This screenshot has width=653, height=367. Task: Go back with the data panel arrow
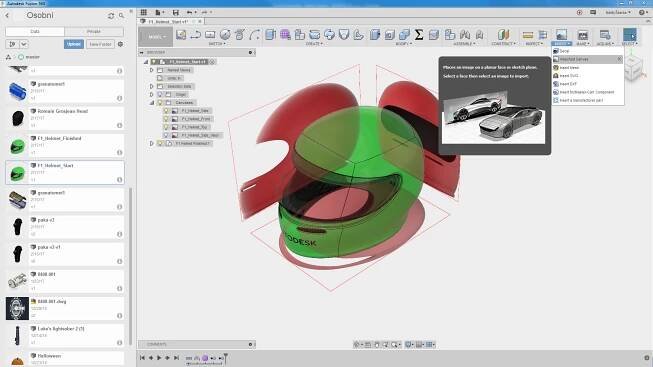[x=7, y=15]
